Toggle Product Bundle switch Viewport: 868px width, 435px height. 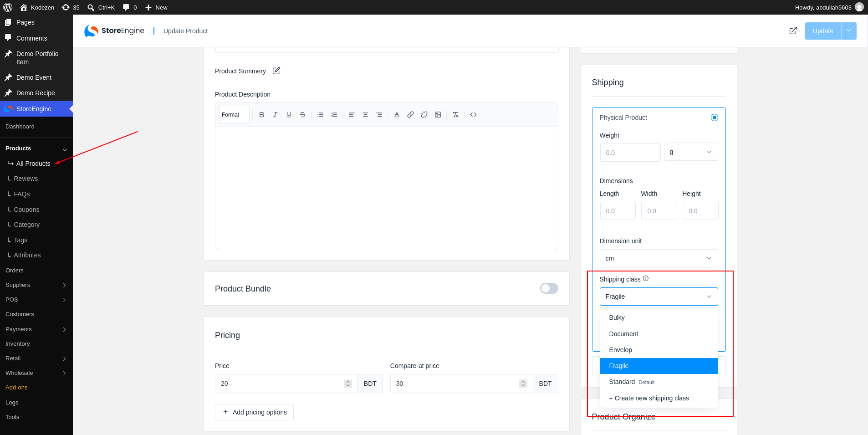coord(549,288)
